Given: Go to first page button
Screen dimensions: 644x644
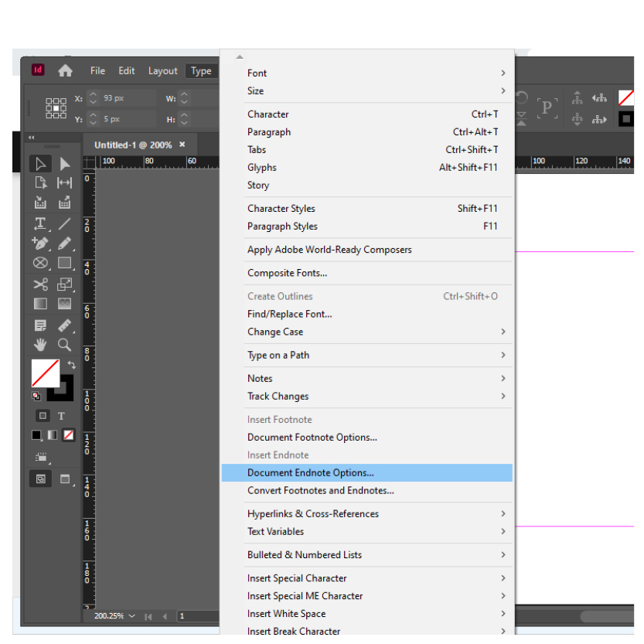Looking at the screenshot, I should point(148,616).
